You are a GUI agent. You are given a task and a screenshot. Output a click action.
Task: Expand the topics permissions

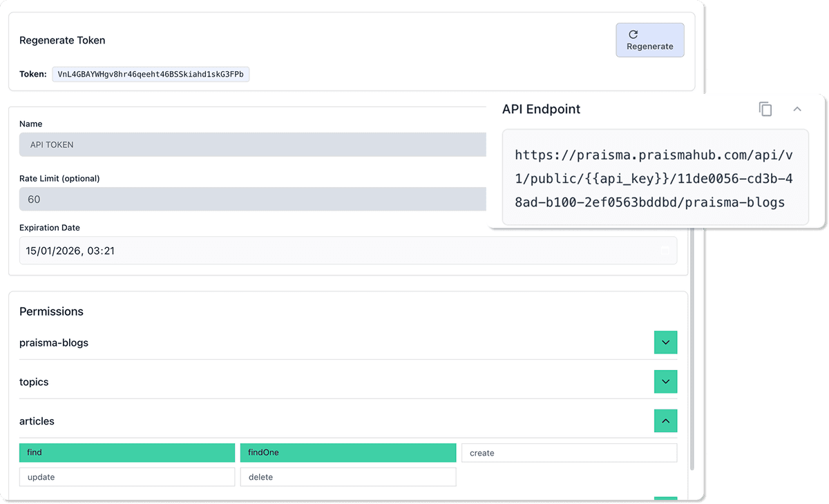coord(665,381)
